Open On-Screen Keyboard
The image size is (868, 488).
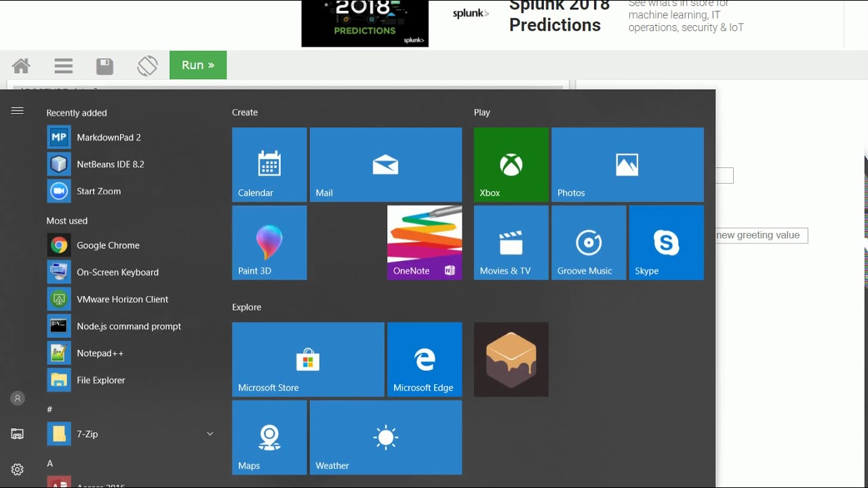point(132,272)
